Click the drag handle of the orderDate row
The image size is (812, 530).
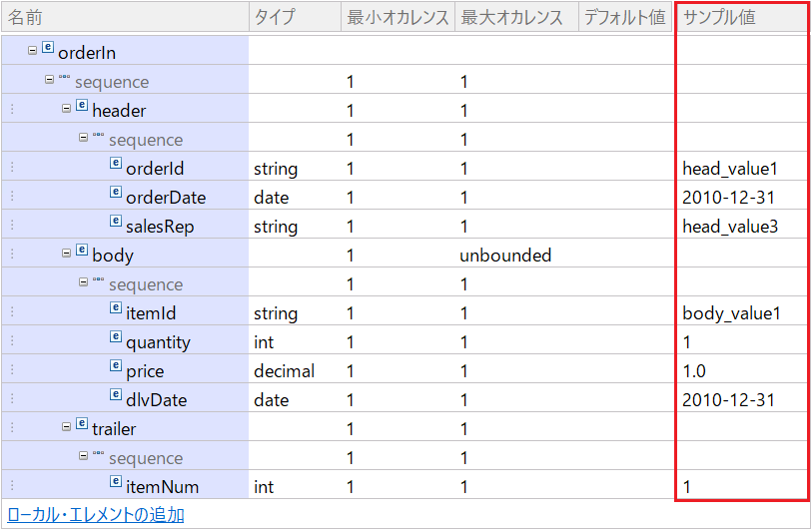click(x=12, y=196)
